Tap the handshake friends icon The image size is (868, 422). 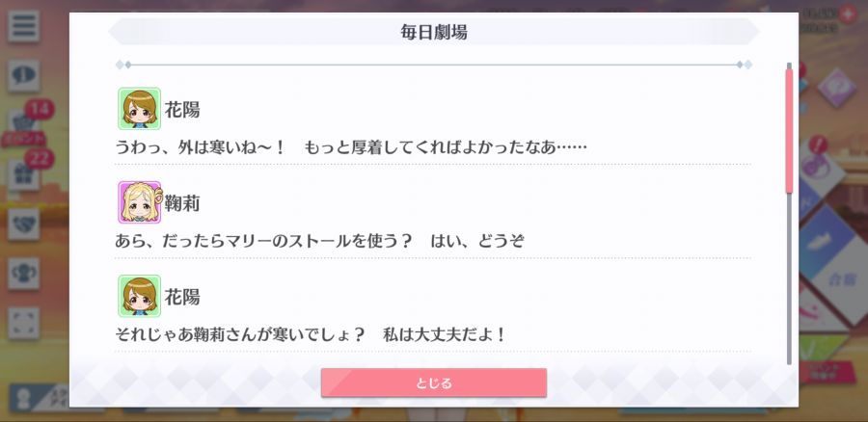[x=23, y=224]
